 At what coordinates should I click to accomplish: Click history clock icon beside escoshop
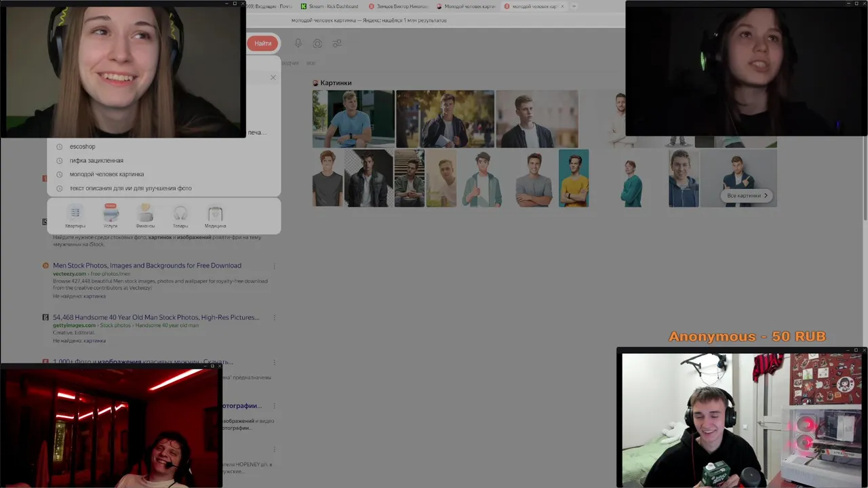coord(60,146)
